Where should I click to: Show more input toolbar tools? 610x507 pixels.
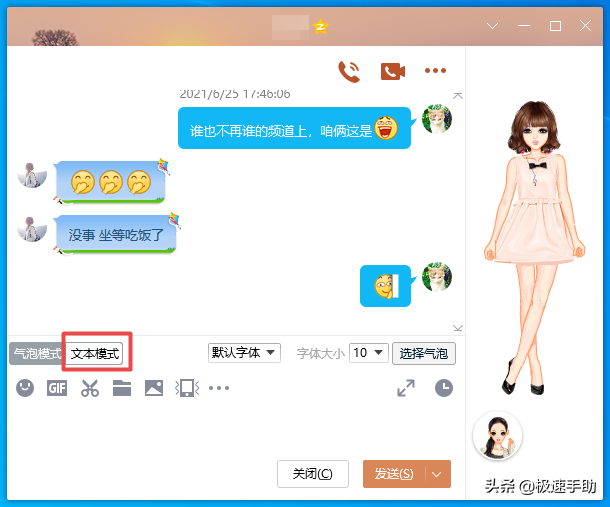click(x=219, y=388)
